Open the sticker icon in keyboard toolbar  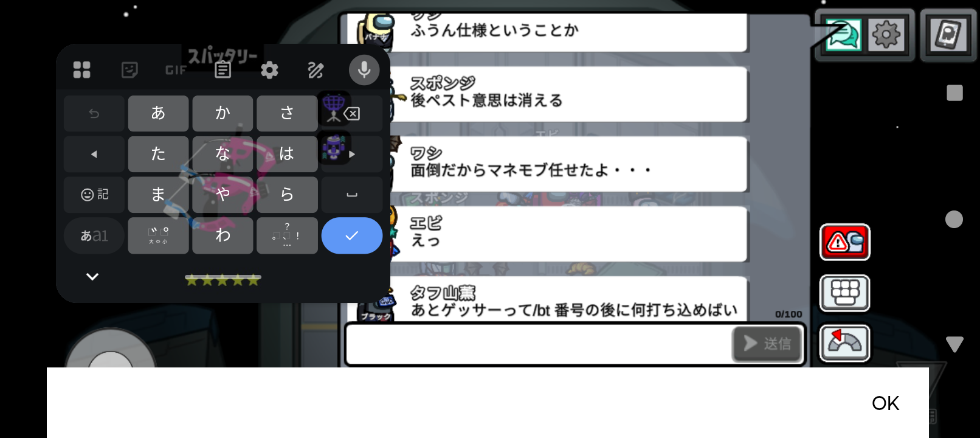(129, 70)
